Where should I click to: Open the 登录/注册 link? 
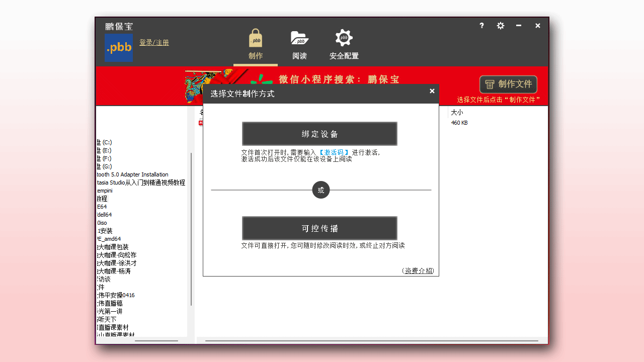click(x=154, y=42)
